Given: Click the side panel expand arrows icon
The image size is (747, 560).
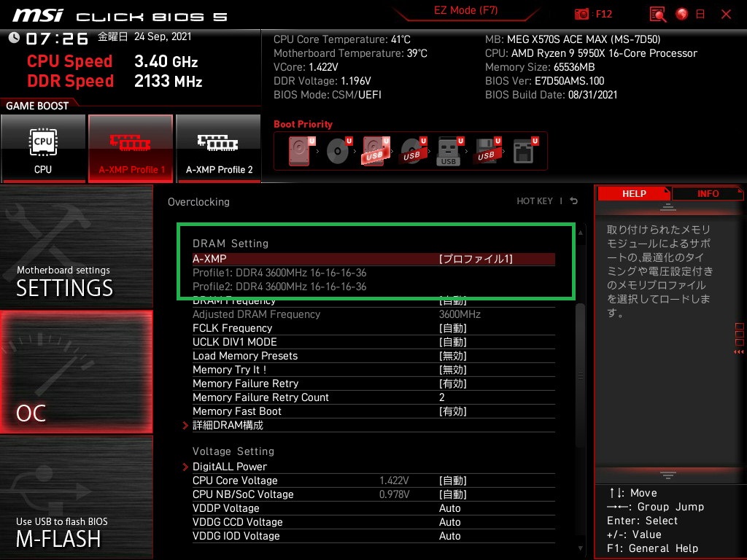Looking at the screenshot, I should (739, 352).
